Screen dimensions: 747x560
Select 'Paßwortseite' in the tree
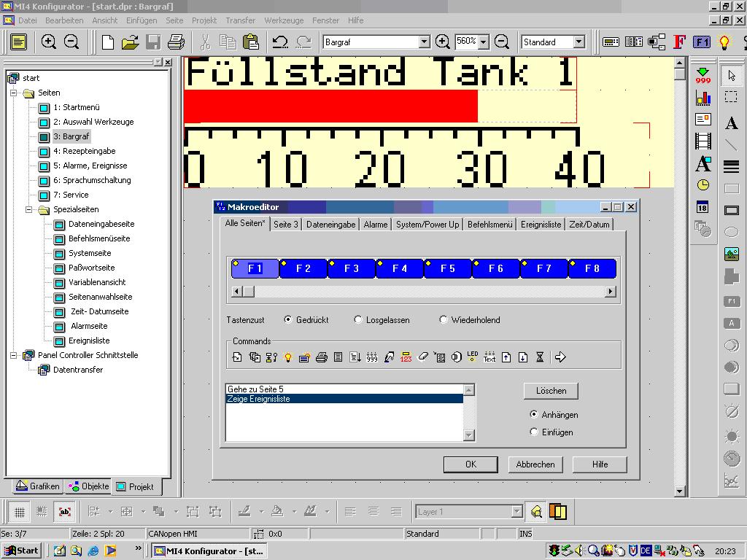tap(91, 268)
